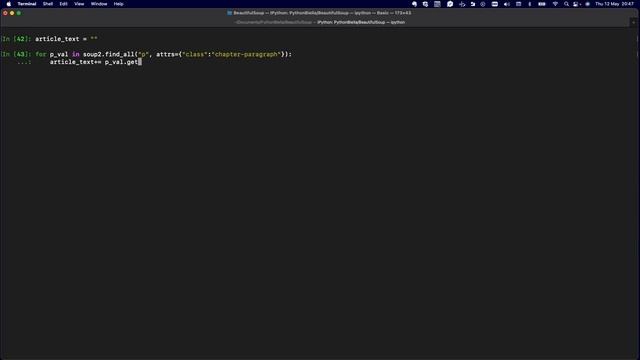The image size is (640, 360).
Task: Open the View menu
Action: click(x=79, y=4)
